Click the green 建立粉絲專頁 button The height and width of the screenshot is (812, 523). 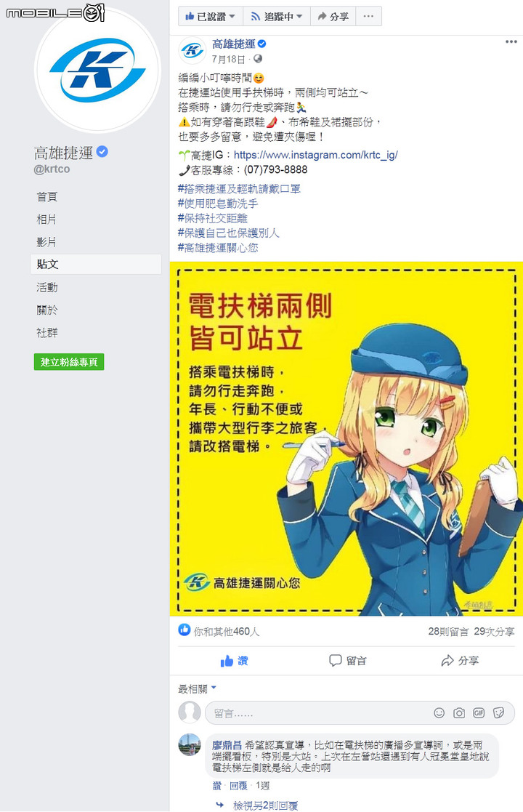[x=69, y=362]
